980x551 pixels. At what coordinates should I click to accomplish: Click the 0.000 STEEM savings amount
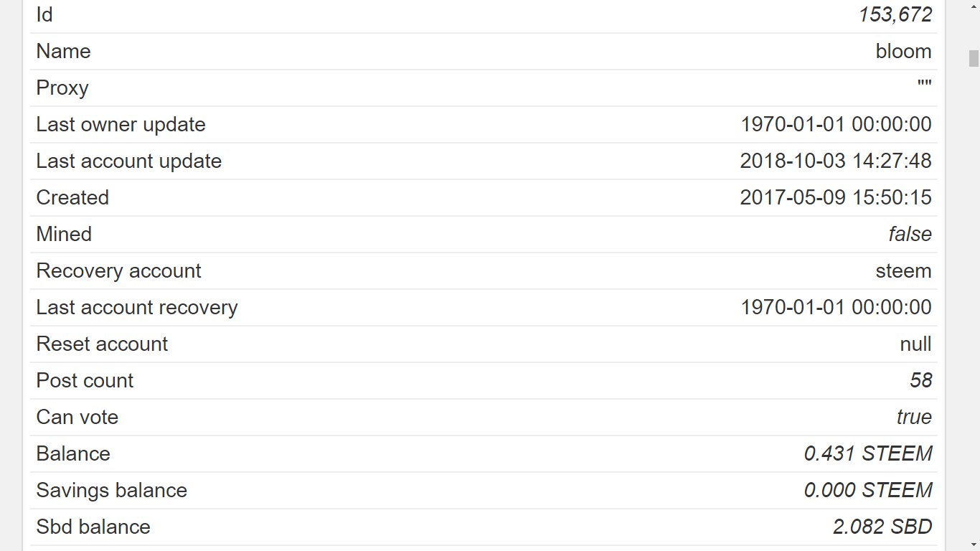coord(868,490)
